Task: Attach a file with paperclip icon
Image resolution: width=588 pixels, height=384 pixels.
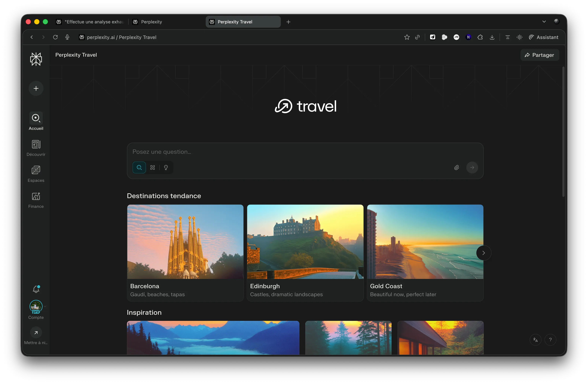Action: coord(456,167)
